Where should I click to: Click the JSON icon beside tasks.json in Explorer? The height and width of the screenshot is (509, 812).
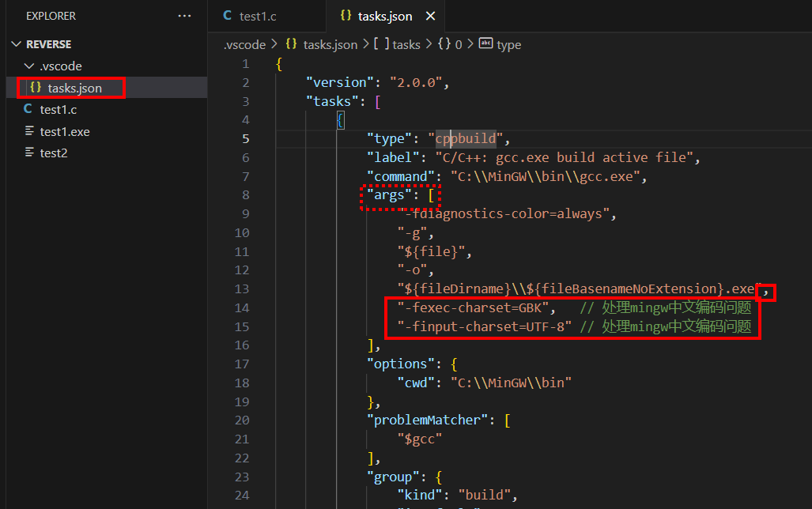pyautogui.click(x=36, y=88)
